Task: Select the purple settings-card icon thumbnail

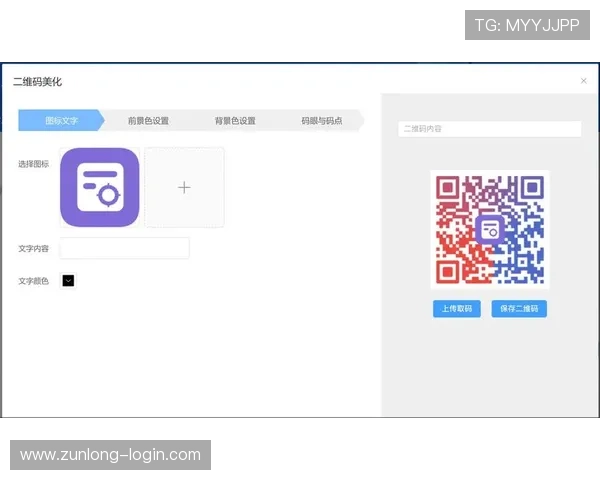Action: pyautogui.click(x=99, y=187)
